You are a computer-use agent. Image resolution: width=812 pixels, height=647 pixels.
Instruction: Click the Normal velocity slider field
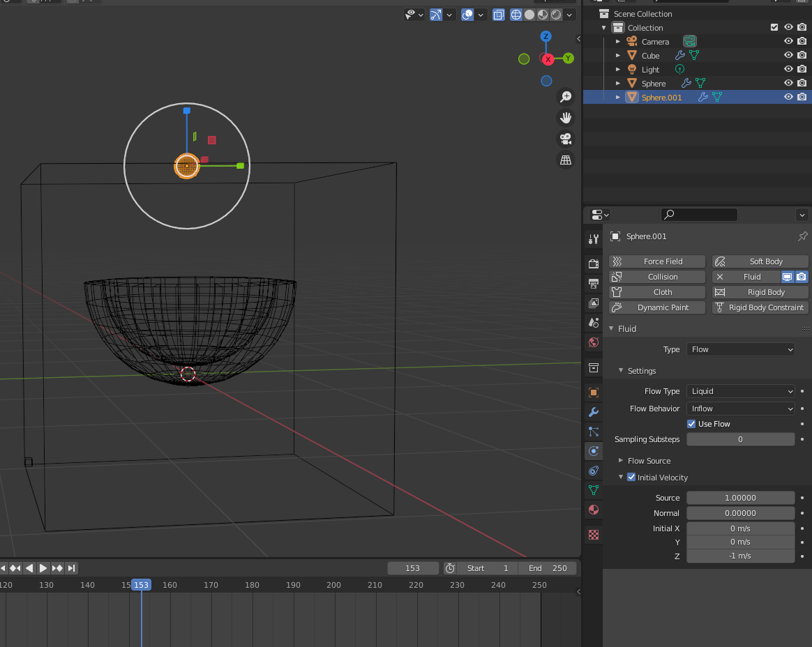click(740, 513)
